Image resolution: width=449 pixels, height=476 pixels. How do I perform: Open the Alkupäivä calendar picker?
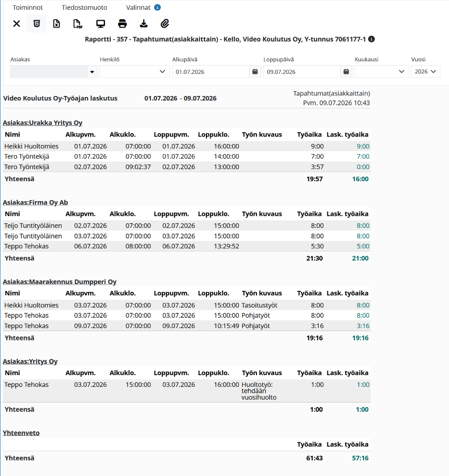[255, 71]
